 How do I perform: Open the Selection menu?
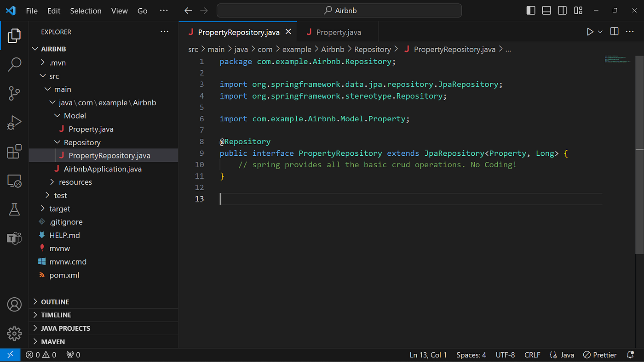86,11
